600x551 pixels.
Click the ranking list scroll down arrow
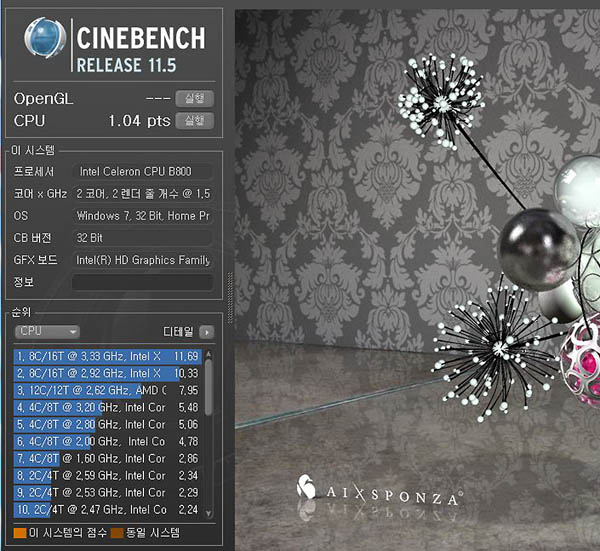click(x=209, y=514)
